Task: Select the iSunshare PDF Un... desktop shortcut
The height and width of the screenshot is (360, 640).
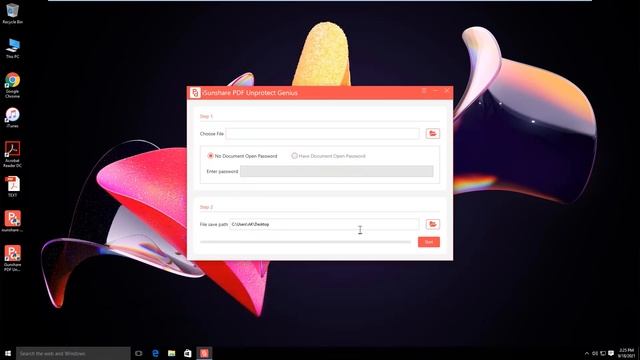Action: click(x=13, y=258)
